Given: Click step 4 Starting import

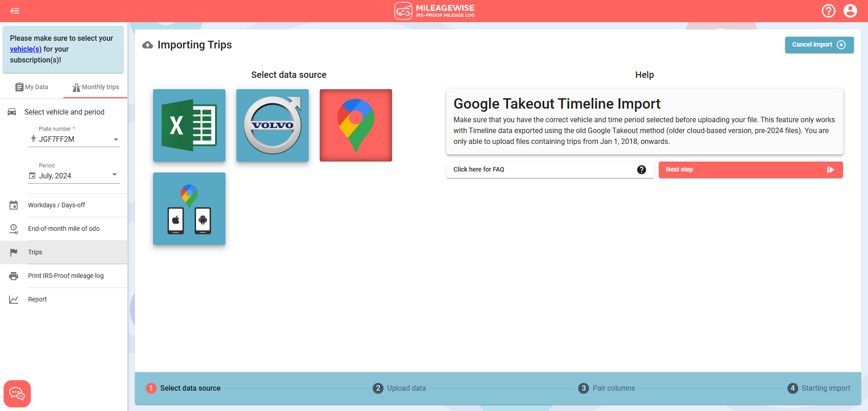Looking at the screenshot, I should [819, 388].
